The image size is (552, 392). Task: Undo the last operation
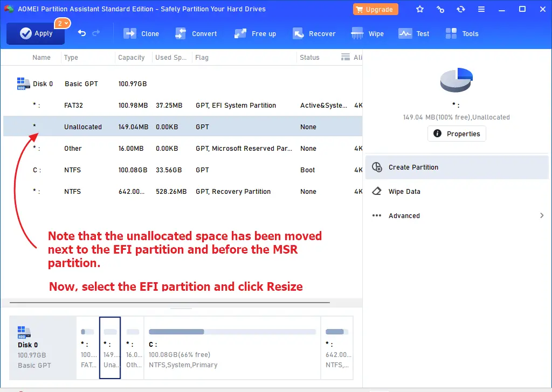tap(82, 33)
